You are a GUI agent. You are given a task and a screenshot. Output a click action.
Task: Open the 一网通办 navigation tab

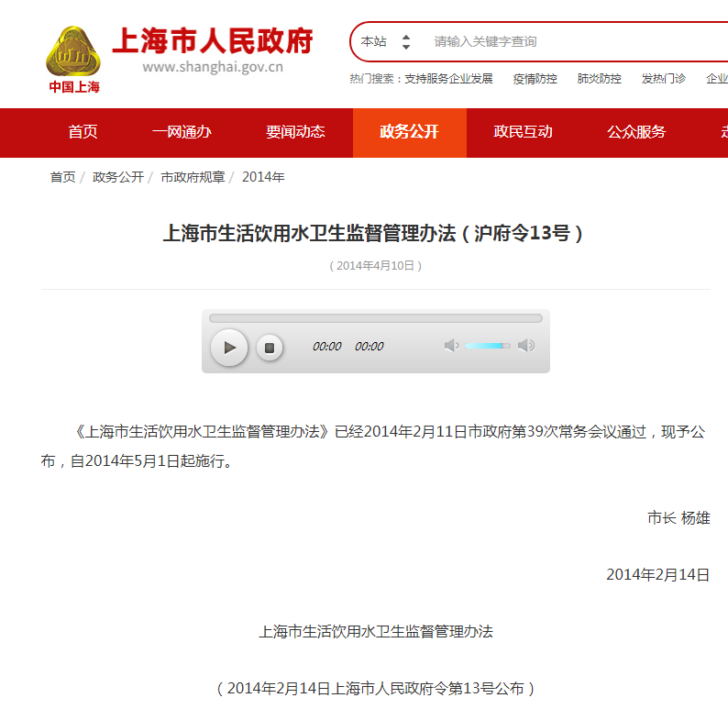click(x=182, y=132)
